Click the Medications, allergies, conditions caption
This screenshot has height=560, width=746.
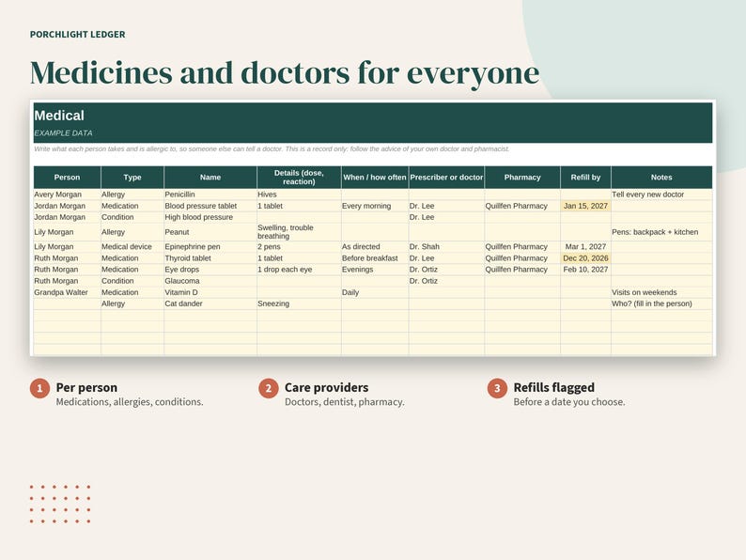tap(130, 402)
